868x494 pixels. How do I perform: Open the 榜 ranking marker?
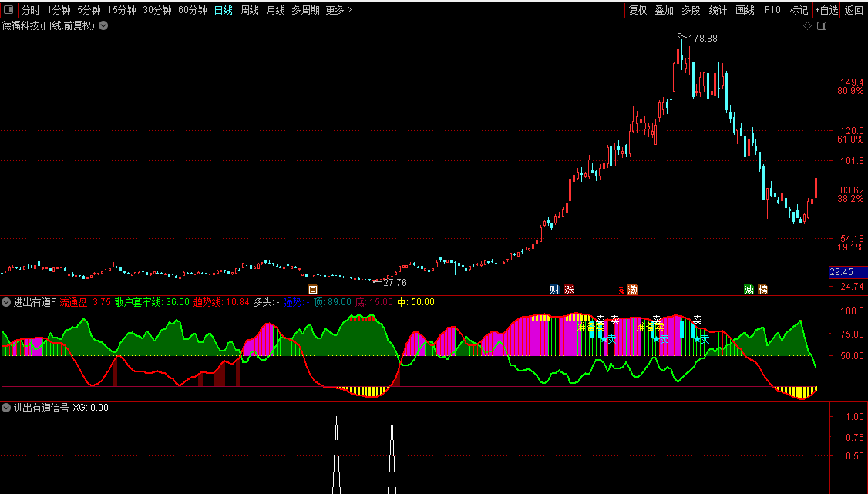763,289
